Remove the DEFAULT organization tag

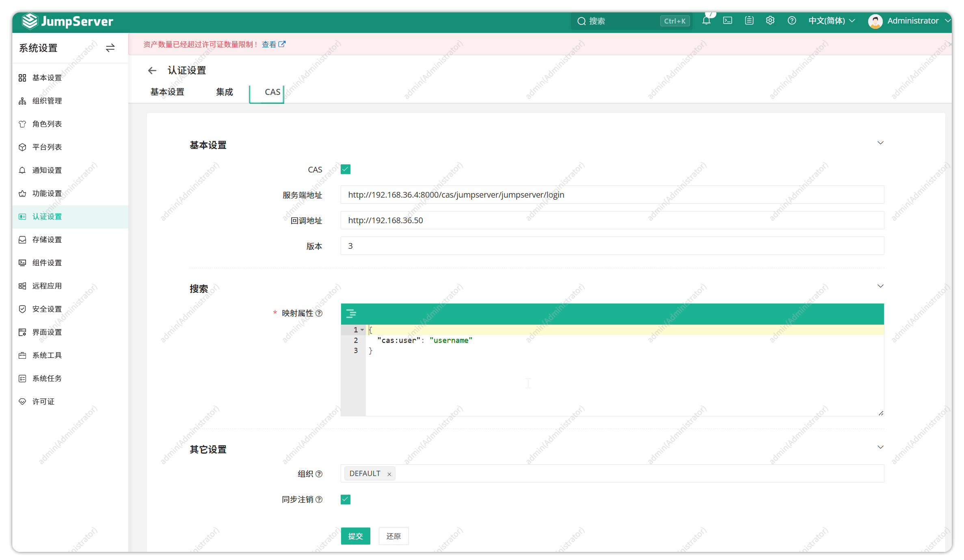click(x=389, y=474)
